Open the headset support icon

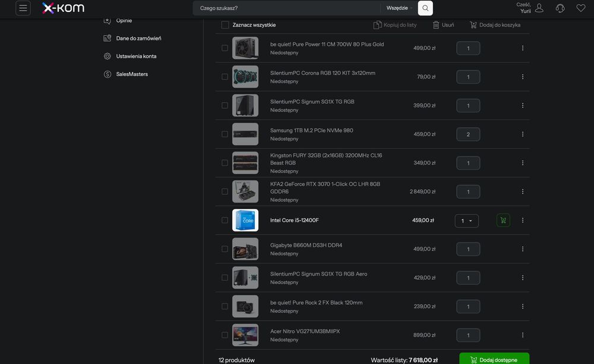click(x=560, y=8)
